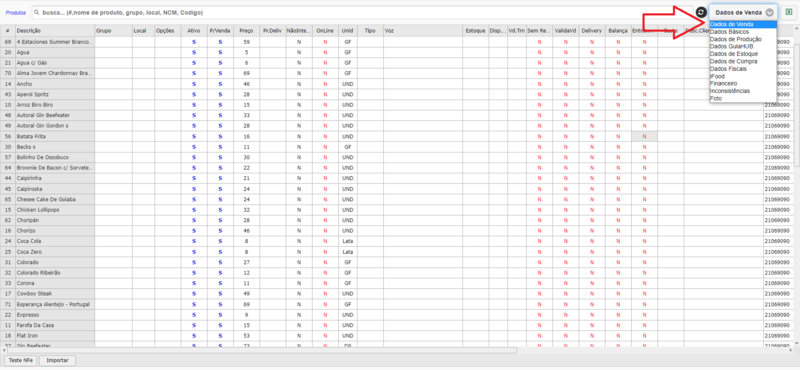800x370 pixels.
Task: Toggle Ativo flag for Agua row
Action: [x=194, y=52]
